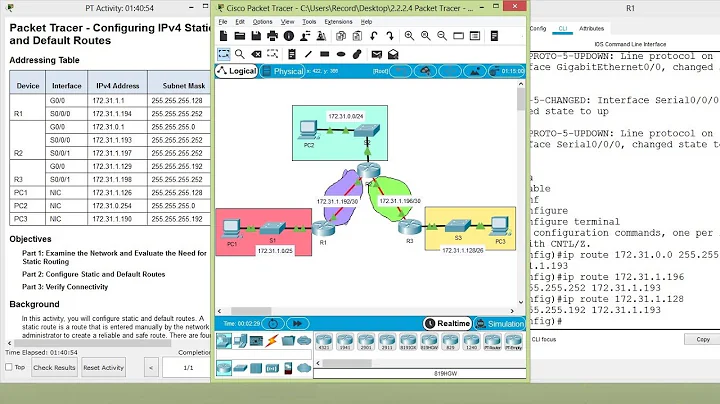Click the Copy button in R1 CLI
The height and width of the screenshot is (404, 720).
703,339
